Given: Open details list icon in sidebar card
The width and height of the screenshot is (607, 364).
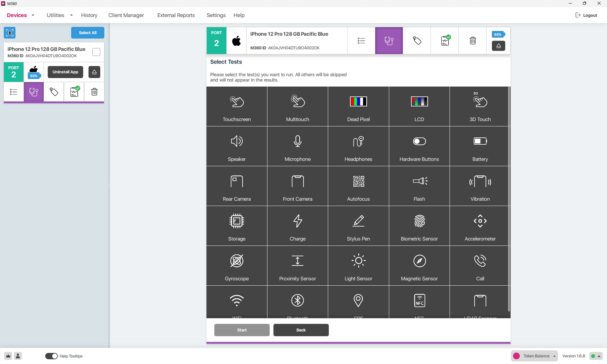Looking at the screenshot, I should click(x=14, y=92).
